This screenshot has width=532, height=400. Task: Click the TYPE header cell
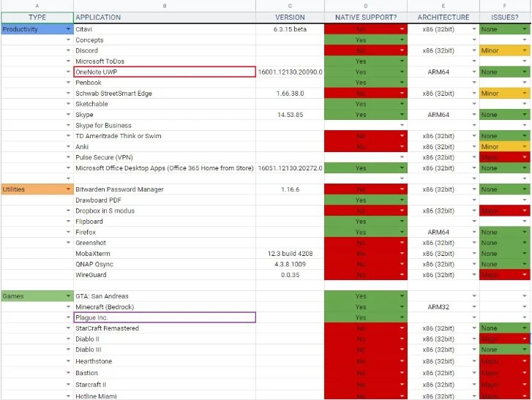[37, 18]
